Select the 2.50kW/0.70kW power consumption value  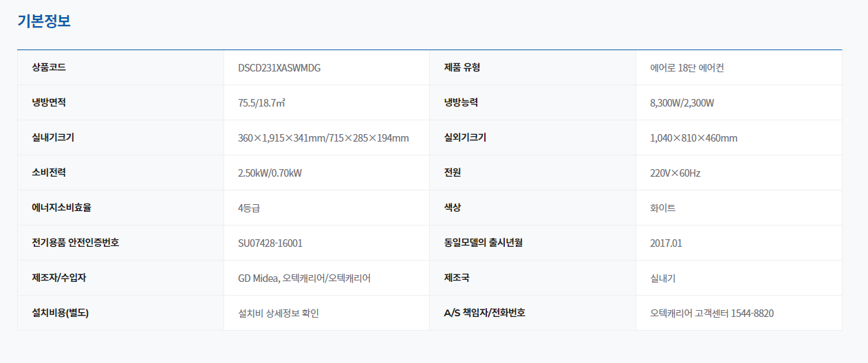(270, 173)
